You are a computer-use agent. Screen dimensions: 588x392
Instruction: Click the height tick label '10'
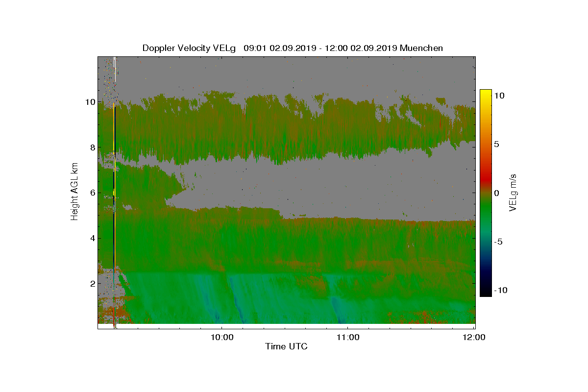(x=90, y=102)
